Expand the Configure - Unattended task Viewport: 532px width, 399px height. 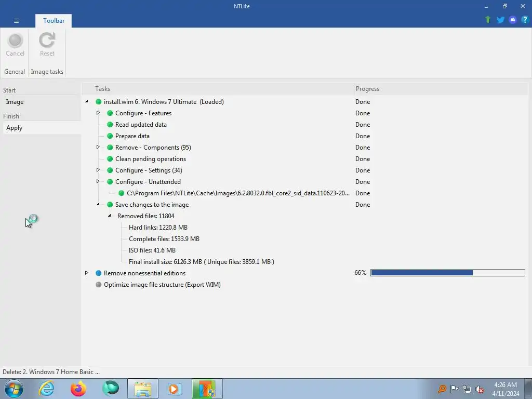(98, 181)
